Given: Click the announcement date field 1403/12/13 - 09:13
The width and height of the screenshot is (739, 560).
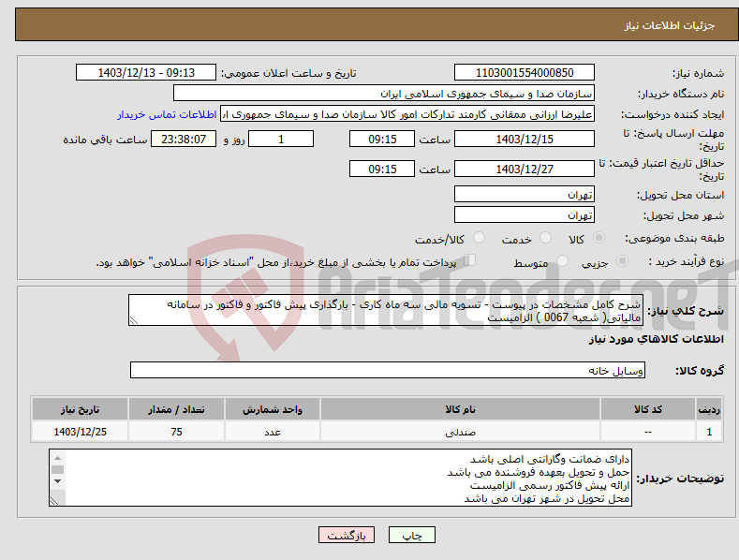Looking at the screenshot, I should coord(146,73).
